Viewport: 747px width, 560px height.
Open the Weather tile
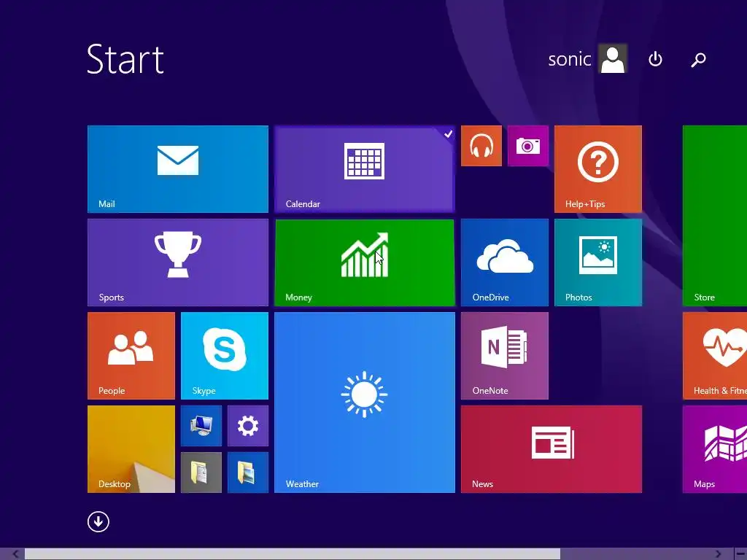tap(365, 402)
